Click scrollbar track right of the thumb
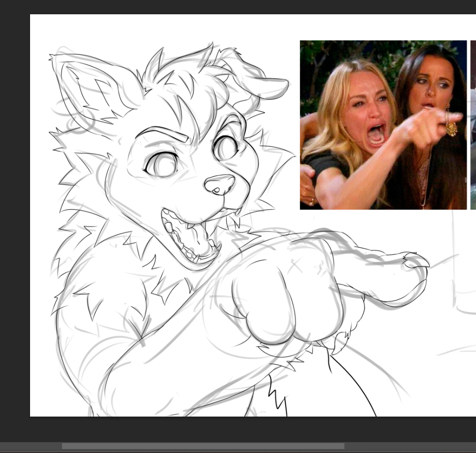The height and width of the screenshot is (453, 476). (x=409, y=446)
